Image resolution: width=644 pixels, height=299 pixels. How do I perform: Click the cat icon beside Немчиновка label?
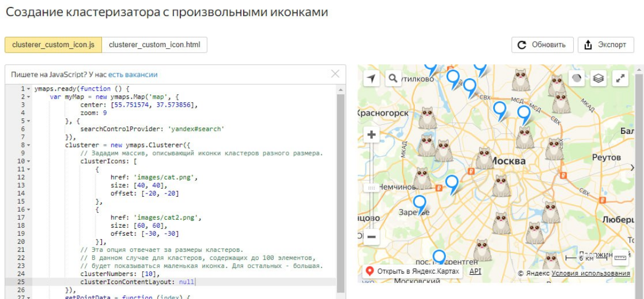[423, 178]
